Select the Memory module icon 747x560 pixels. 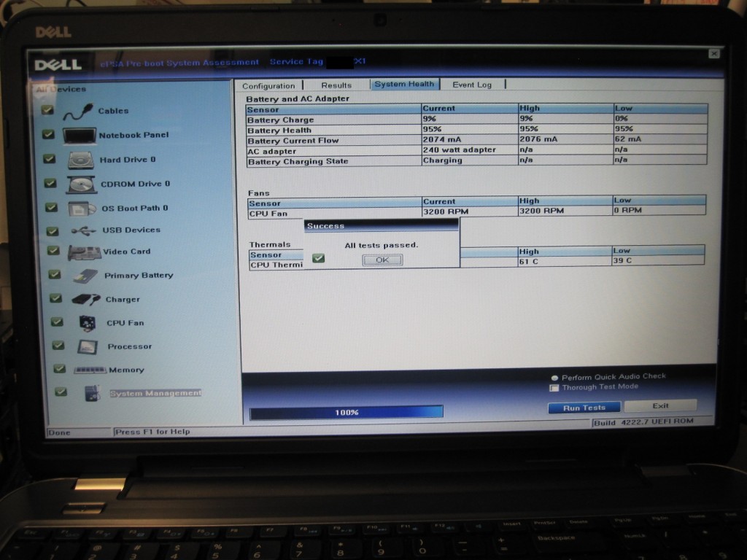[90, 370]
